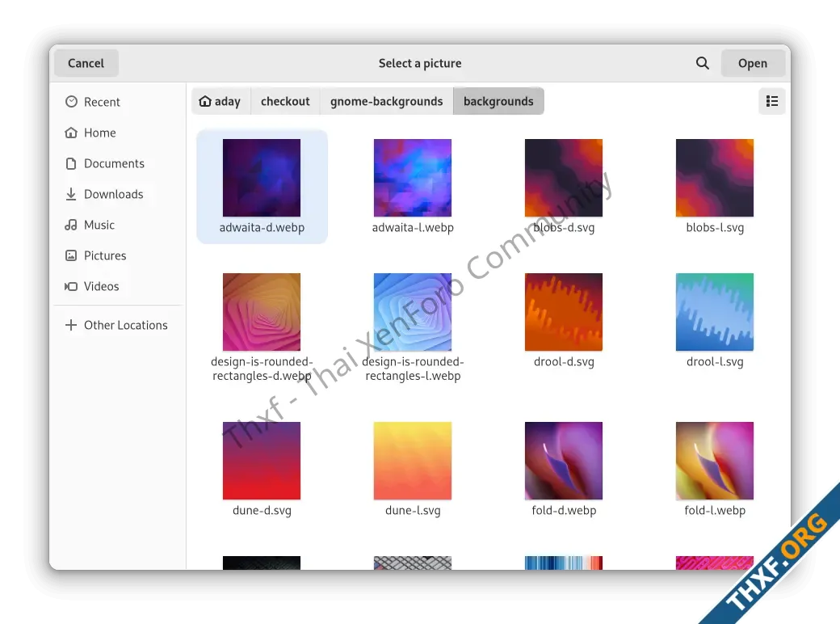Open Documents in sidebar
Viewport: 840px width, 624px height.
(x=118, y=163)
